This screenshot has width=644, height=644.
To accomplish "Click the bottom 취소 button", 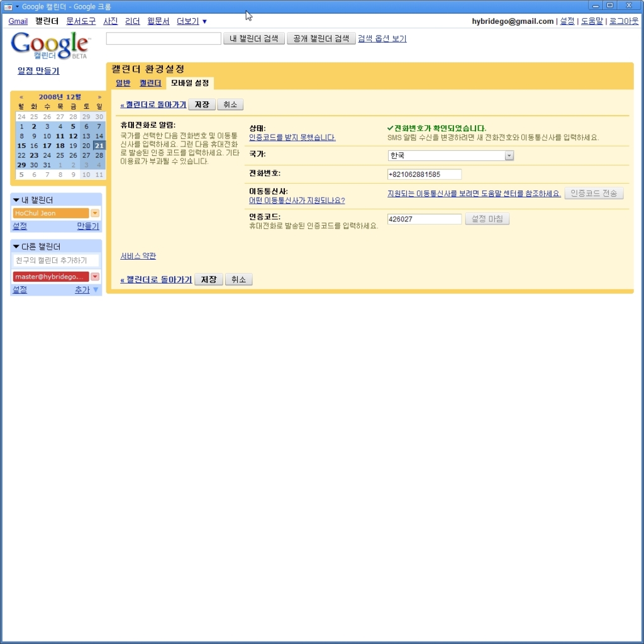I will point(238,279).
